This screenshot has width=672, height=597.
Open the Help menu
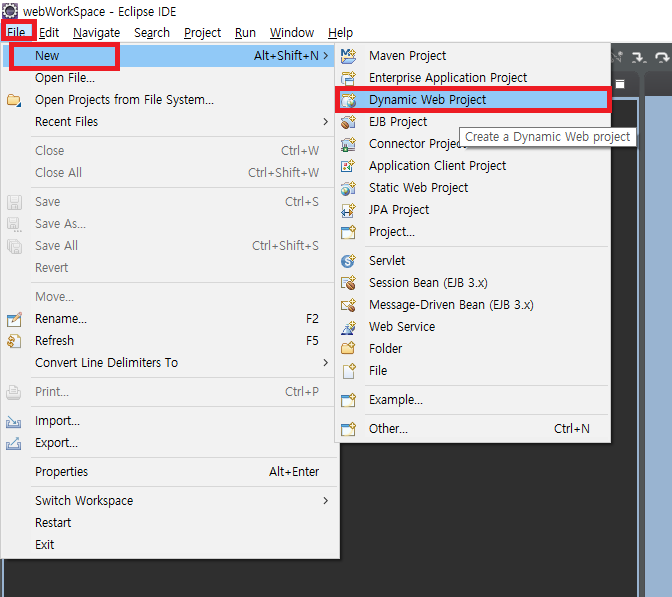tap(340, 33)
